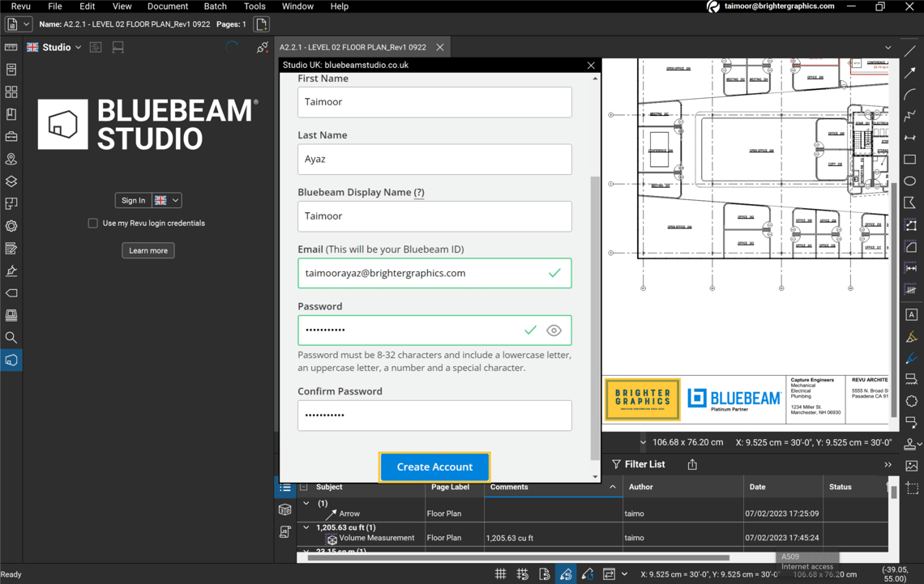Toggle the markups list header checkbox
The width and height of the screenshot is (924, 584).
tap(303, 487)
